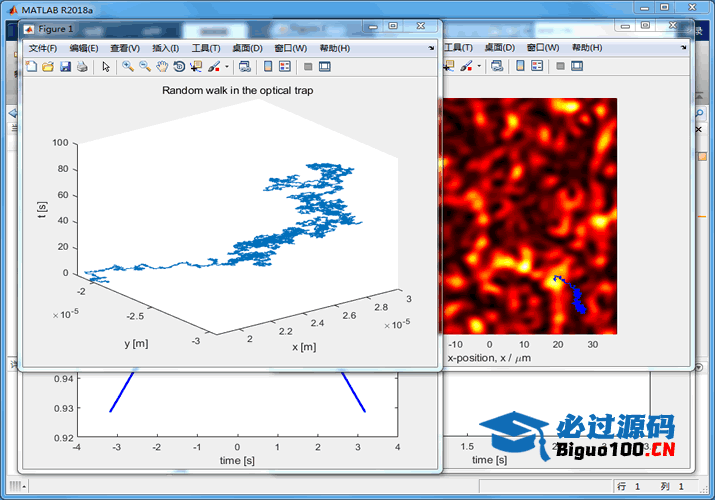Open the 编辑(E) menu in Figure 1
This screenshot has height=500, width=715.
click(84, 48)
